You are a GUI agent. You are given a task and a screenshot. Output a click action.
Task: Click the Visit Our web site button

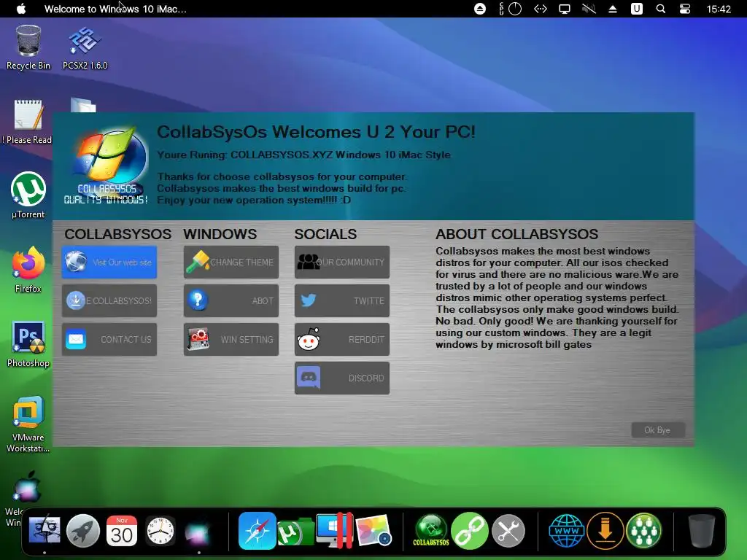109,262
